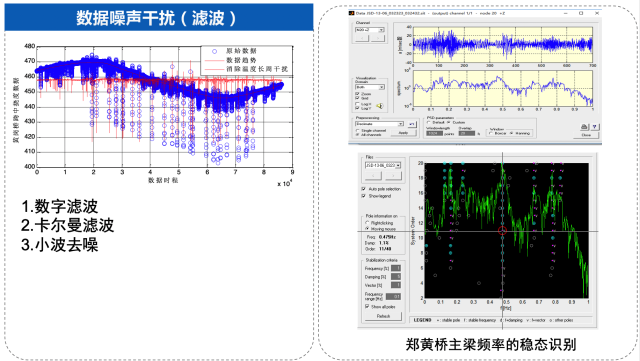Click next channel arrow button

(x=378, y=38)
